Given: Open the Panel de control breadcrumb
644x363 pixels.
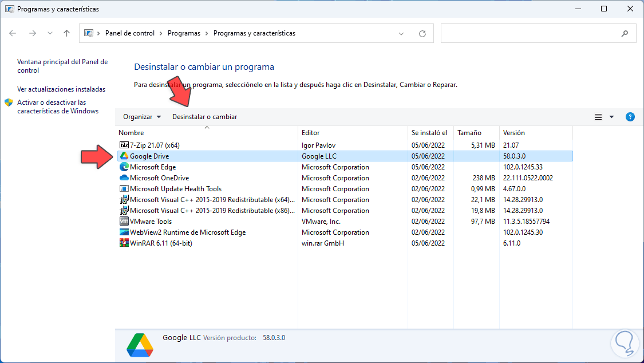Looking at the screenshot, I should pyautogui.click(x=130, y=33).
